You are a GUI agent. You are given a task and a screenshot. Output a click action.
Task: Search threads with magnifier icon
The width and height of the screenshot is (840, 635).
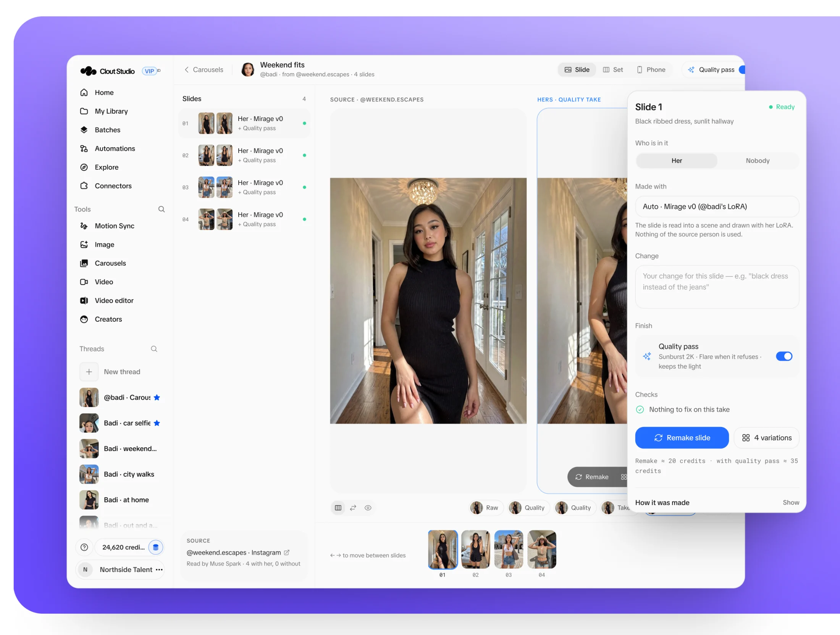click(154, 349)
